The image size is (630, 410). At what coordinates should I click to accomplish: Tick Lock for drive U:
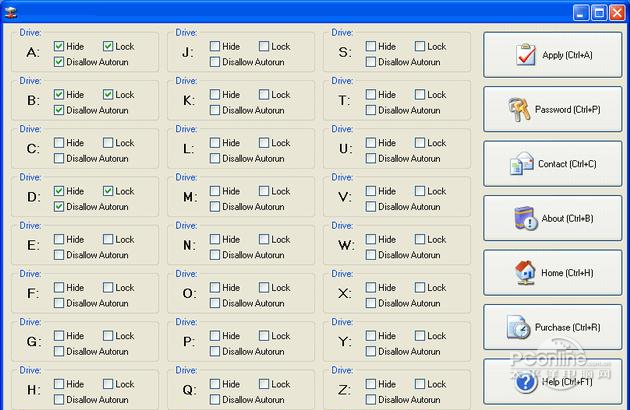tap(419, 143)
